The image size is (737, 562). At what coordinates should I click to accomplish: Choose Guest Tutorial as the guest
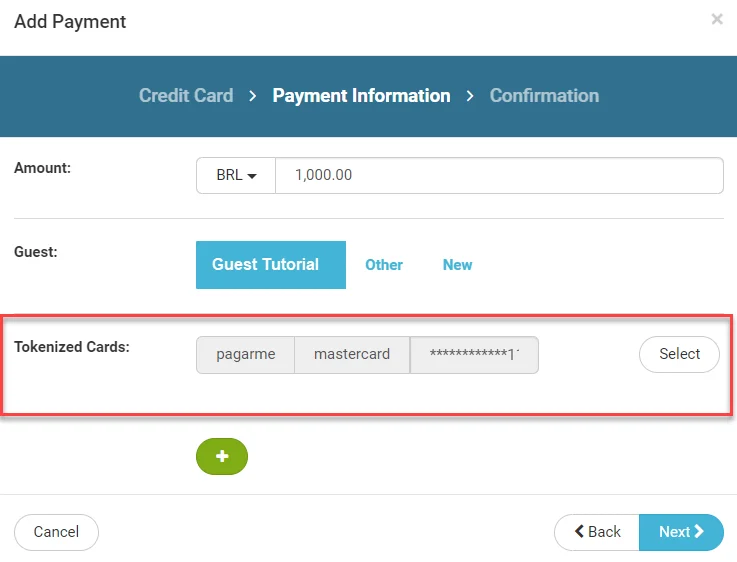pos(271,265)
